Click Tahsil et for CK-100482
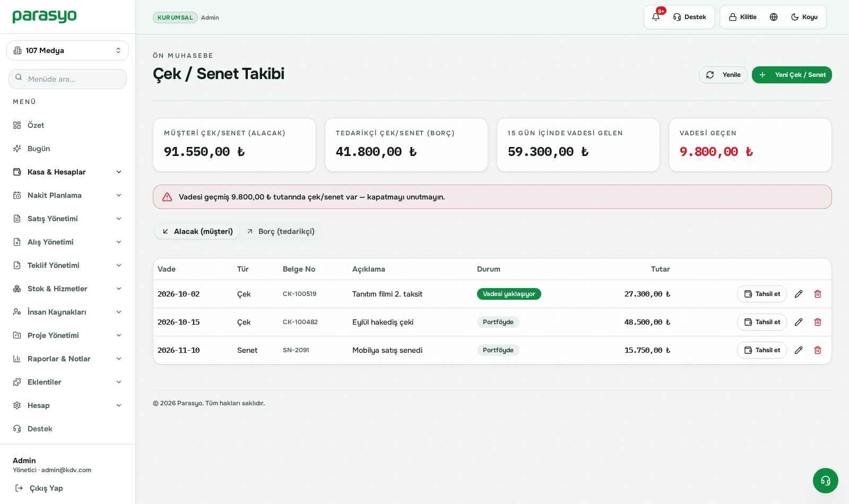The height and width of the screenshot is (504, 849). click(x=762, y=322)
